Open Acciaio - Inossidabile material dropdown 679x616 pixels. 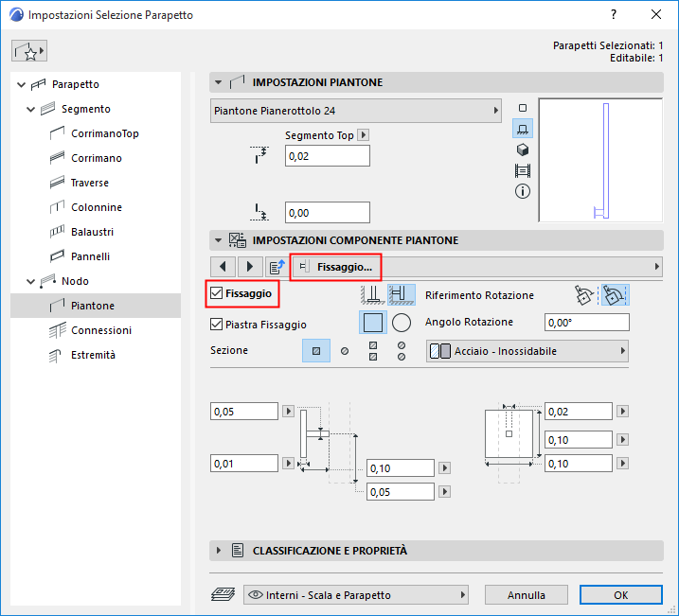click(527, 351)
